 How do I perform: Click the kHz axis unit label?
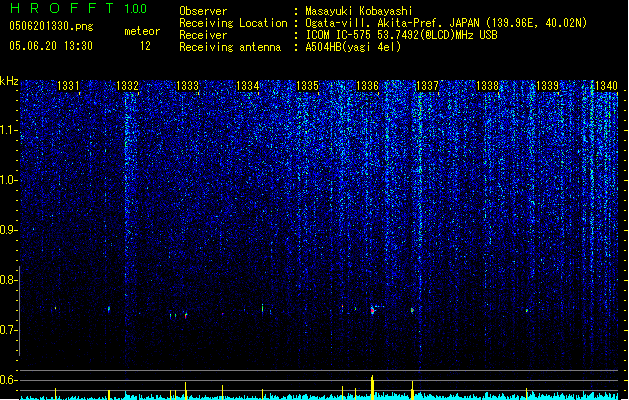(9, 81)
